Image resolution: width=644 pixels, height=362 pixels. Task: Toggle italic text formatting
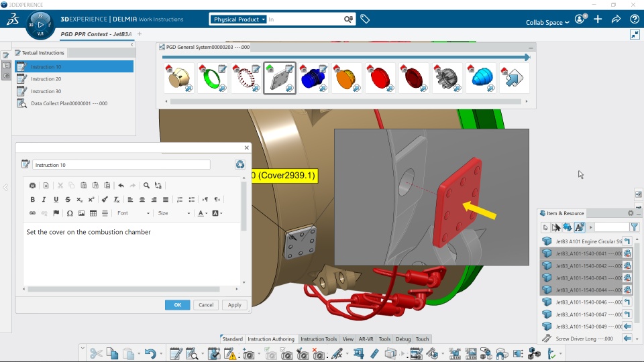44,200
